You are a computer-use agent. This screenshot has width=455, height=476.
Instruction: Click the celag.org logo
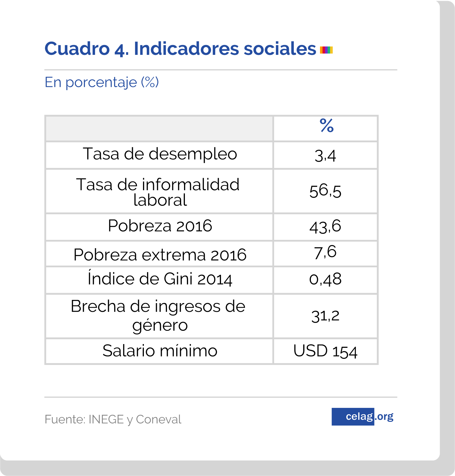[363, 417]
